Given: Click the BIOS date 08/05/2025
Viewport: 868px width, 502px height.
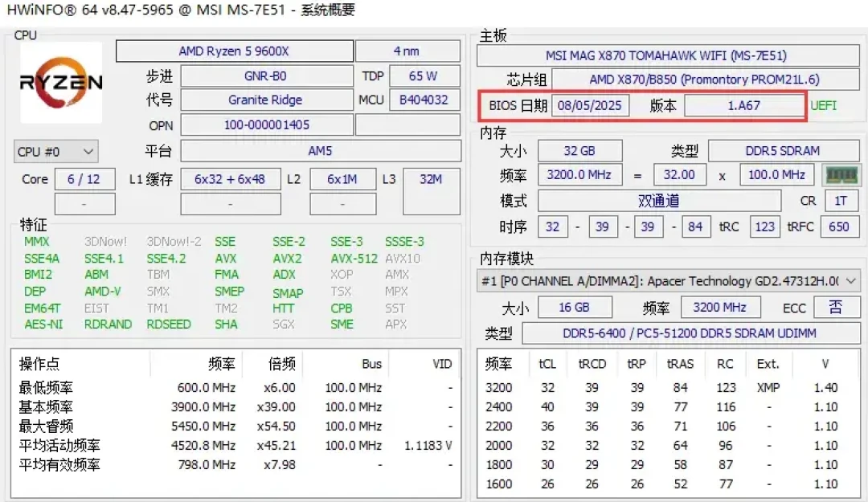Looking at the screenshot, I should pyautogui.click(x=590, y=105).
